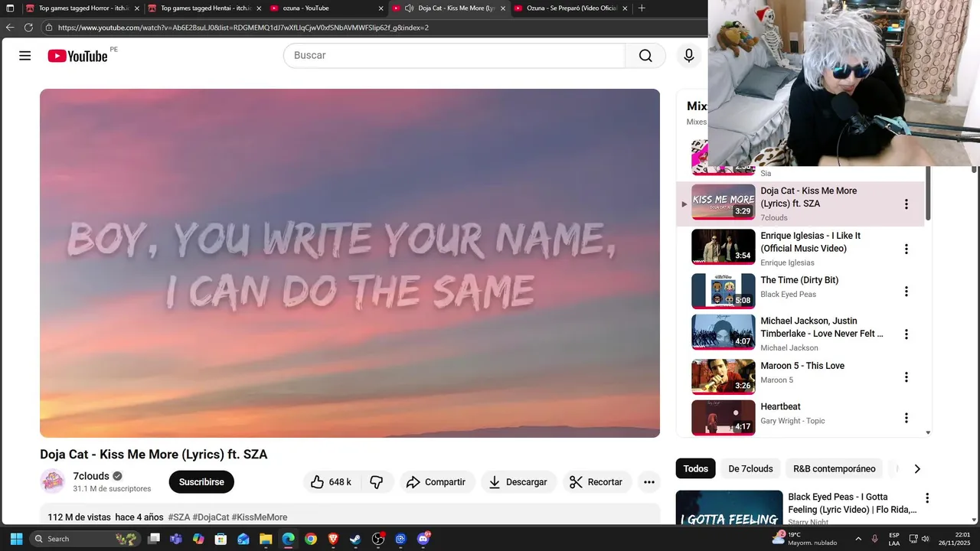Select Heartbeat by Gary Wright title

780,406
